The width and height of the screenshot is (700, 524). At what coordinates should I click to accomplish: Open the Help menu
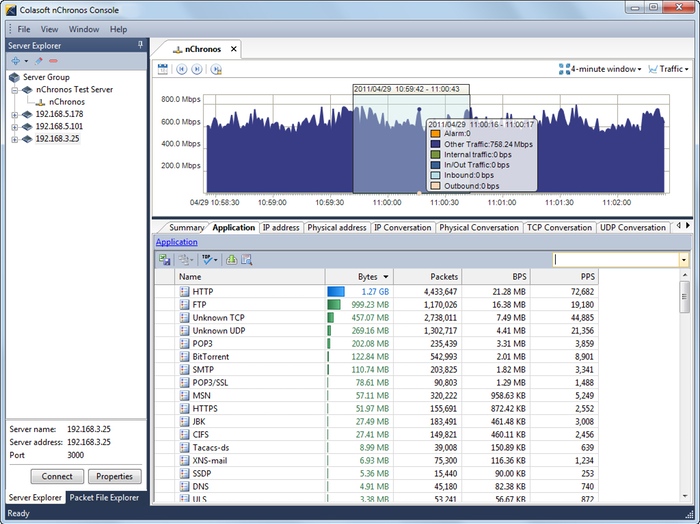pyautogui.click(x=118, y=29)
